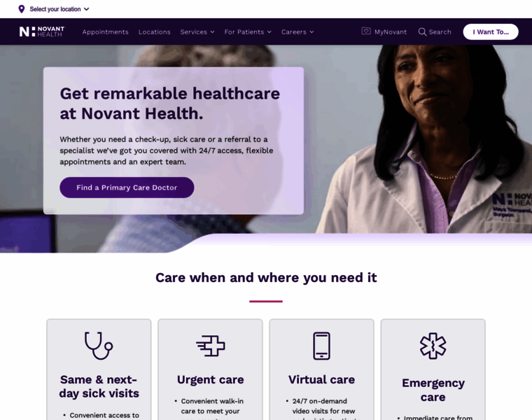532x420 pixels.
Task: Click the location pin icon
Action: (x=22, y=9)
